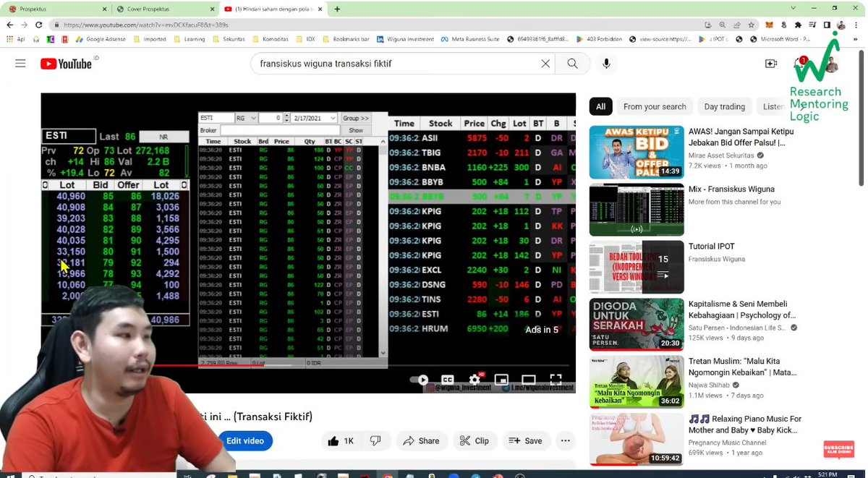Image resolution: width=868 pixels, height=478 pixels.
Task: Open AWAS Bid Offer Palsu thumbnail
Action: 637,152
